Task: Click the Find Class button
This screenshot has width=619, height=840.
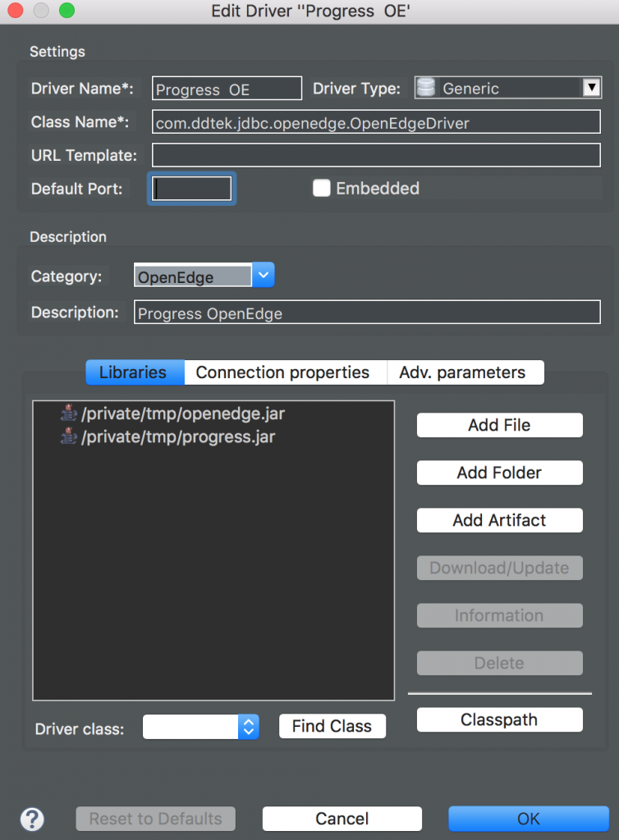Action: pos(332,726)
